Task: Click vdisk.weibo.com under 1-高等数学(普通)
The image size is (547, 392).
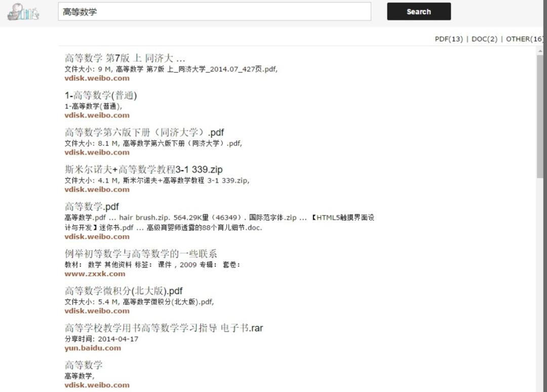Action: click(97, 115)
